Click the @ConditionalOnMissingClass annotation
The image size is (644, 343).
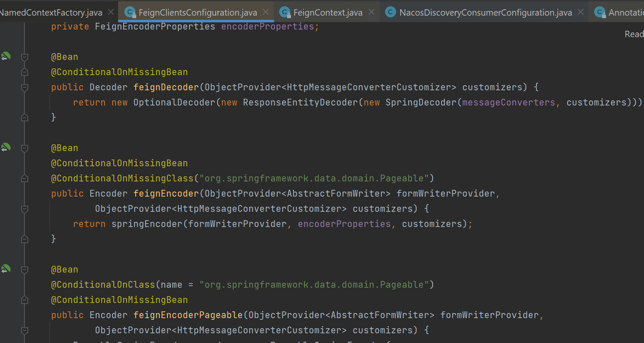click(x=122, y=178)
